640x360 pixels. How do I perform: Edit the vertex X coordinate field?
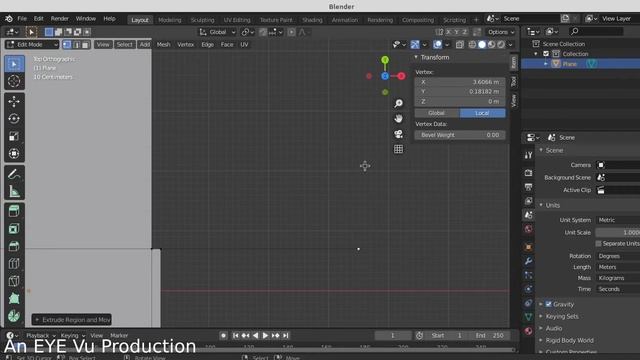460,82
